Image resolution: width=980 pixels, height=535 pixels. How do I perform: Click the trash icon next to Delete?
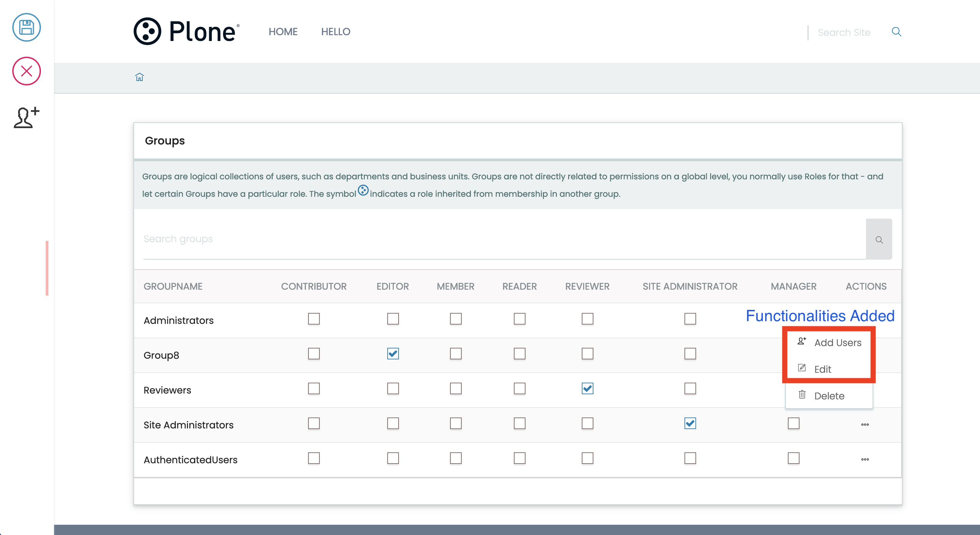[802, 395]
